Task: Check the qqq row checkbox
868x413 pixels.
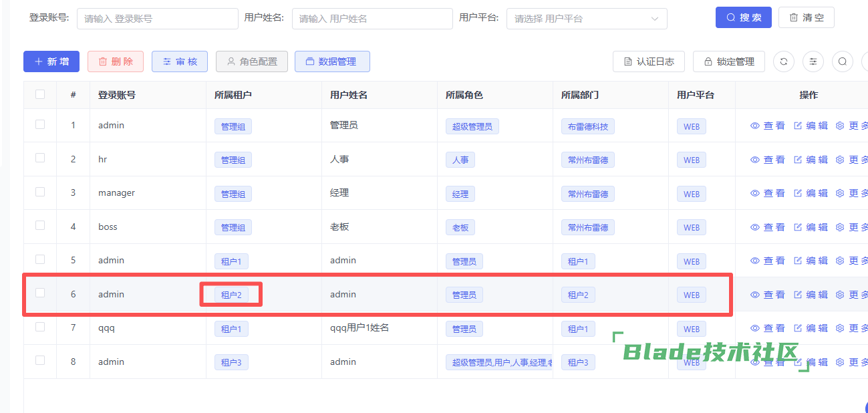Action: (40, 327)
